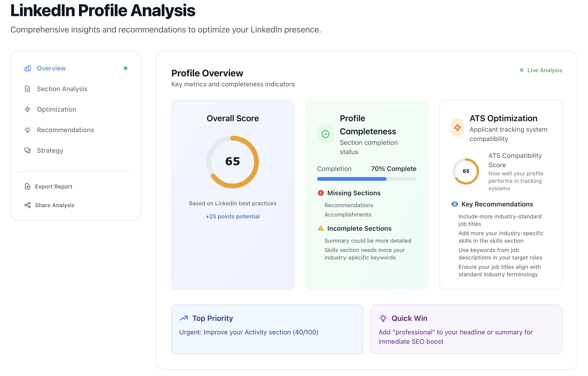This screenshot has height=376, width=588.
Task: Click the Recommendations lightbulb icon in sidebar
Action: coord(28,130)
